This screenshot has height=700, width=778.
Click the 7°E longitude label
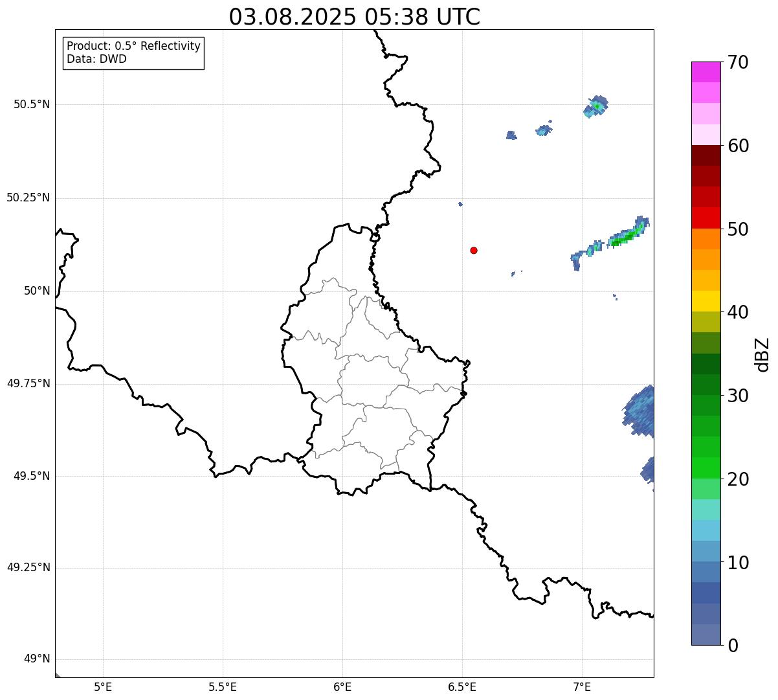pos(582,687)
